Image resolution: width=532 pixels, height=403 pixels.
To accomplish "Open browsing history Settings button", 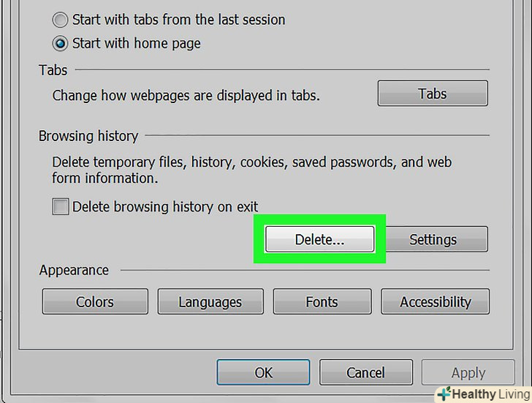I will [433, 239].
